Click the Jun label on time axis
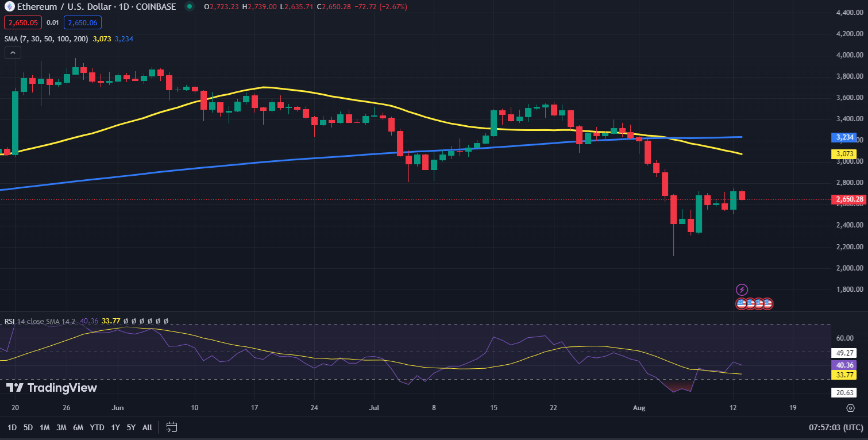Screen dimensions: 868x440 (x=118, y=408)
